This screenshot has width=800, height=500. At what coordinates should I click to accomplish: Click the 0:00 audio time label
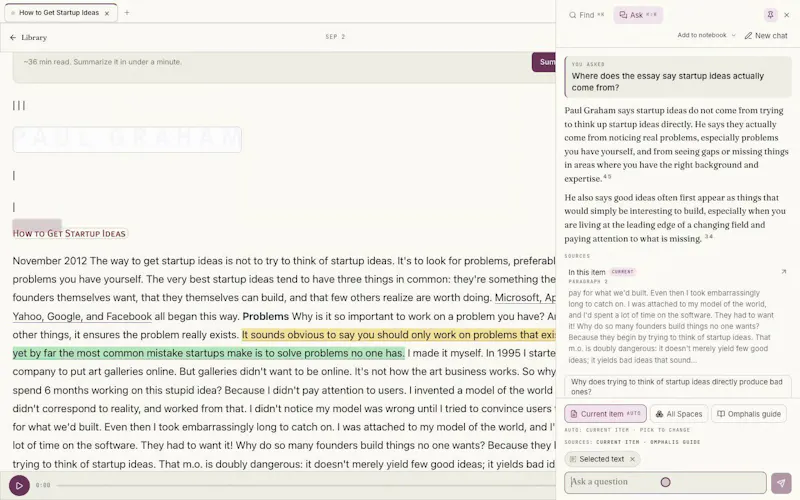pyautogui.click(x=43, y=485)
